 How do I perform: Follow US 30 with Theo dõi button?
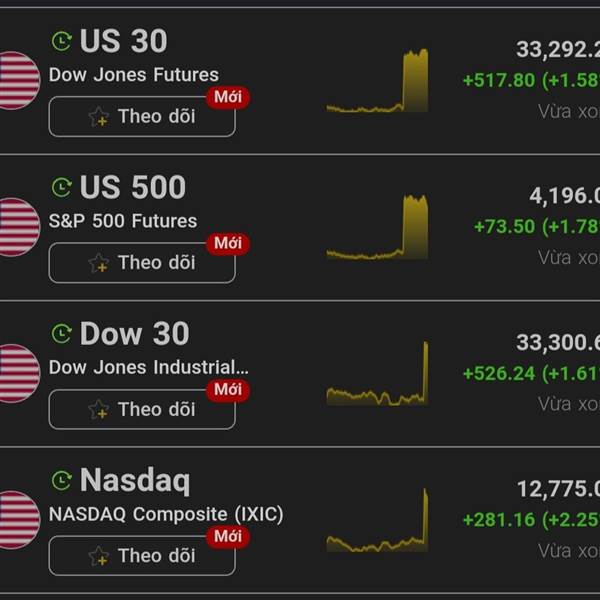point(142,116)
